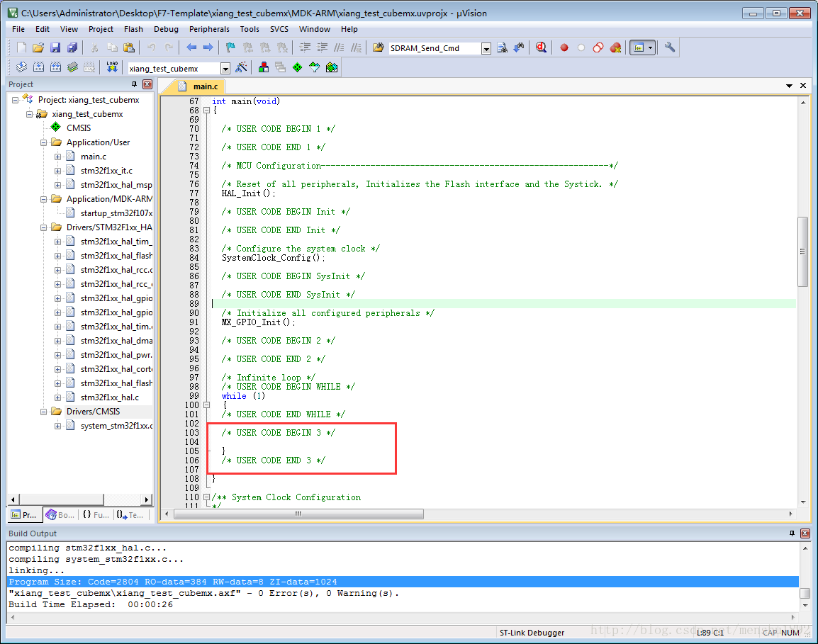This screenshot has width=818, height=644.
Task: Create a new file with New icon
Action: [21, 47]
